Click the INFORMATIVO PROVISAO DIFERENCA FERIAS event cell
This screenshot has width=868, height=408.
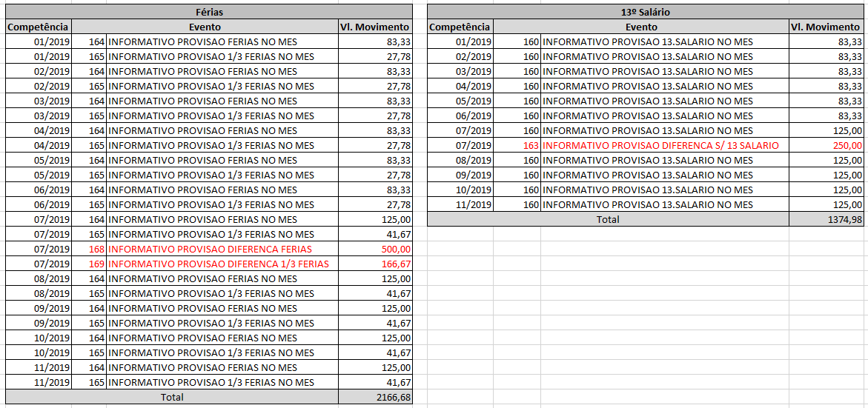click(211, 249)
